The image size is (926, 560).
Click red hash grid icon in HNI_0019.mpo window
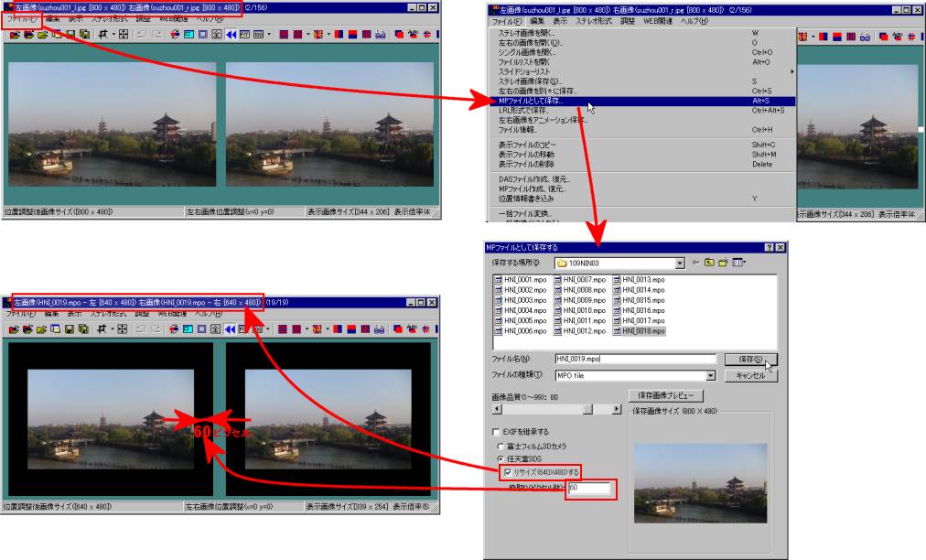(x=425, y=329)
